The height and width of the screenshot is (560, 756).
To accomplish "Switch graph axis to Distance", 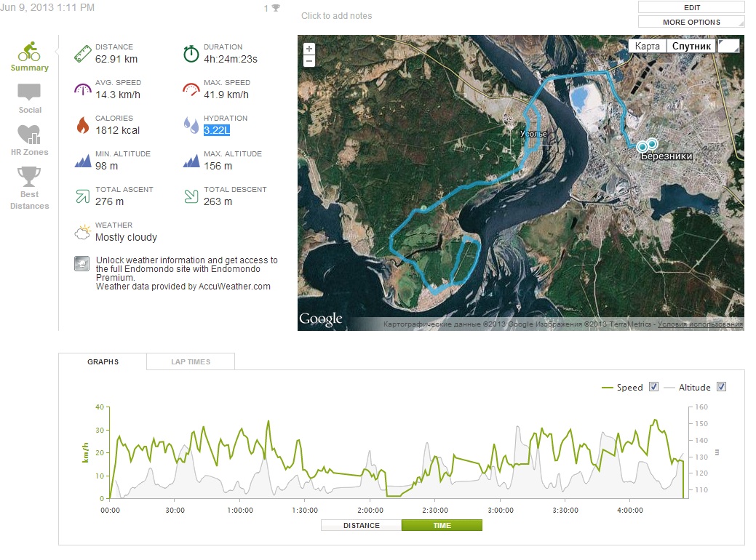I will (361, 525).
